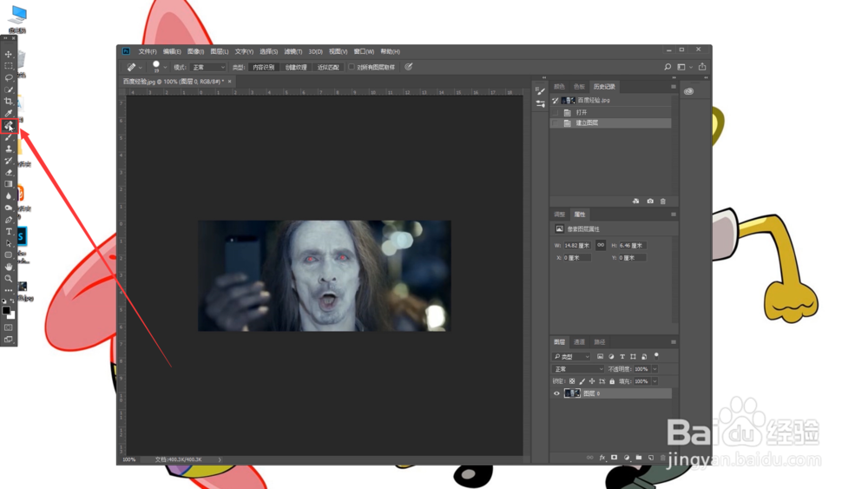Open 模式 blend mode dropdown in options bar

pos(207,67)
